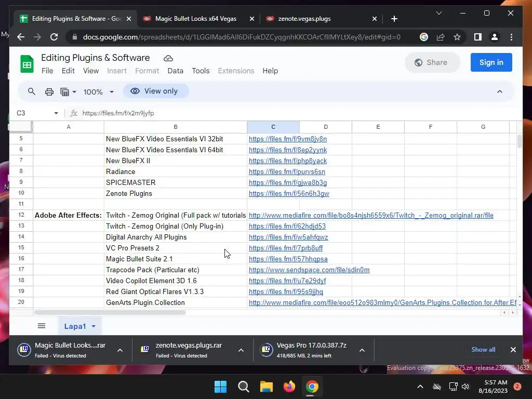Open the browser side panel icon
Viewport: 532px width, 399px height.
pos(478,37)
